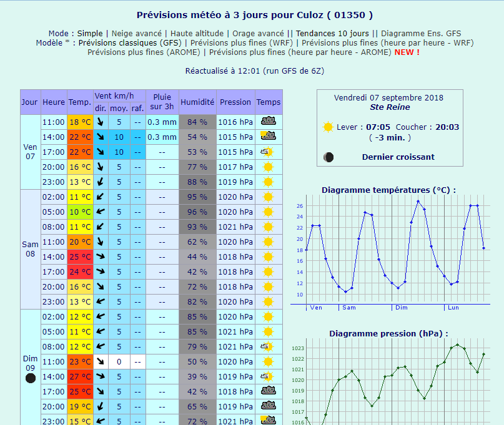Click the sunny icon in Sam 23:00 row
504x425 pixels.
click(x=268, y=302)
